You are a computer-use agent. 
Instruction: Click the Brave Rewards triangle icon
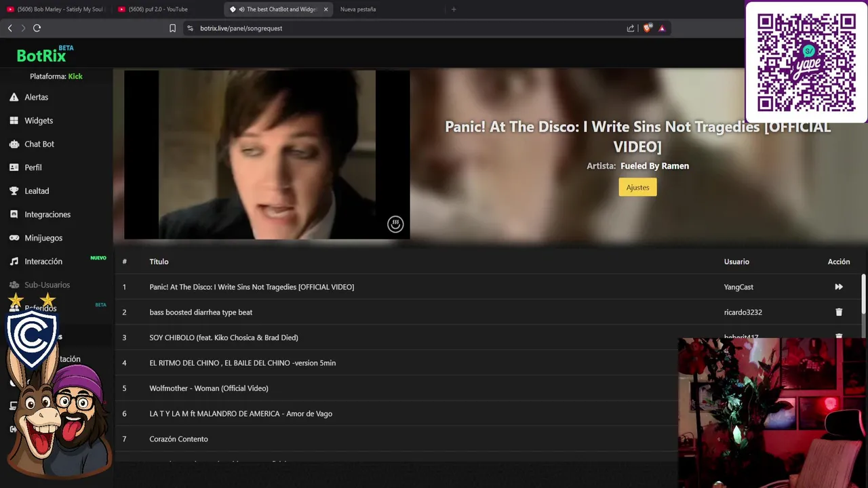[662, 28]
